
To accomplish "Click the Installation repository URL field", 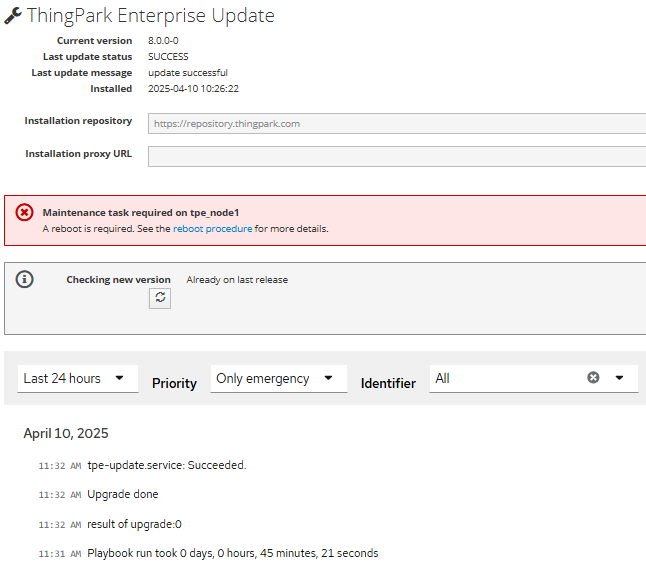I will coord(396,124).
